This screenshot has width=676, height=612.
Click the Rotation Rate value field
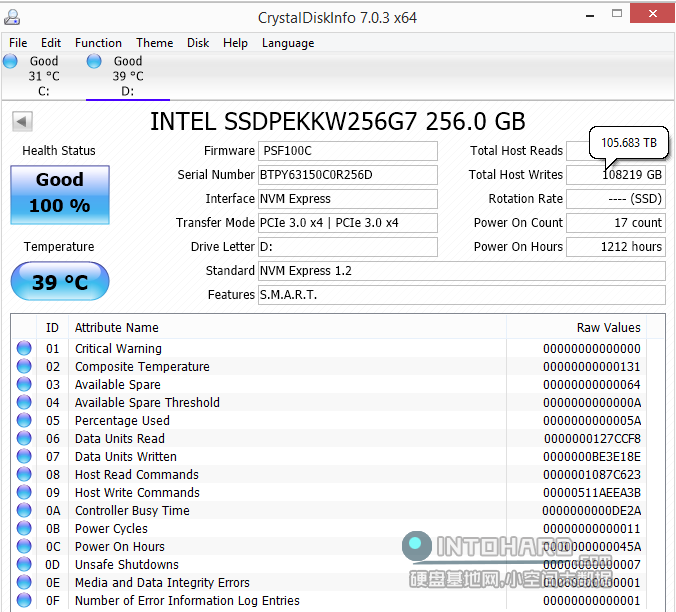coord(616,199)
